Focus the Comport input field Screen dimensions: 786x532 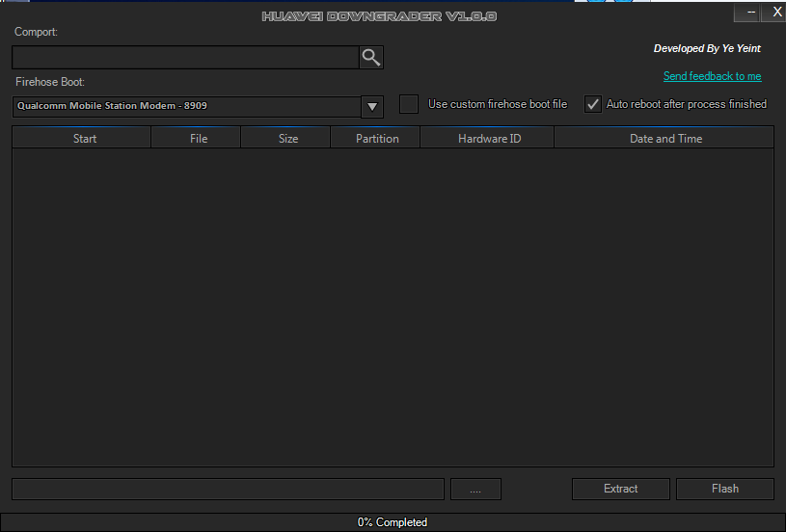click(185, 58)
